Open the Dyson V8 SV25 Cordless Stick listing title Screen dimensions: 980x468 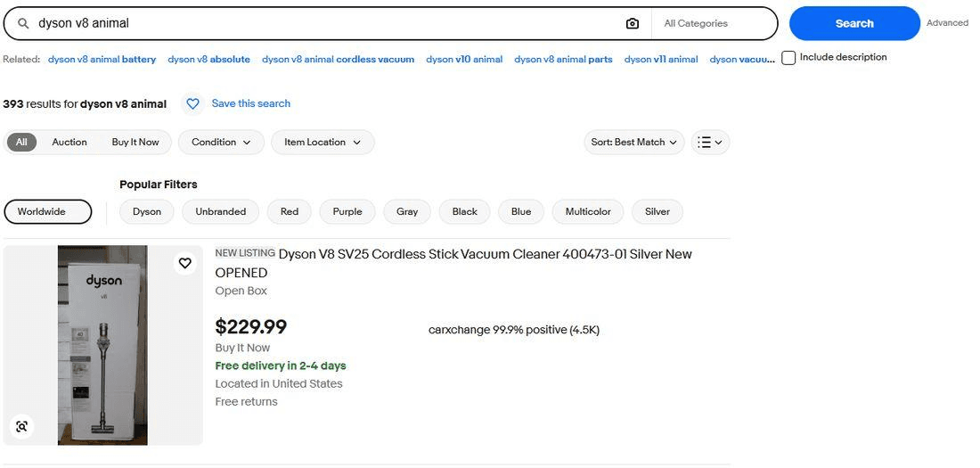click(x=453, y=263)
